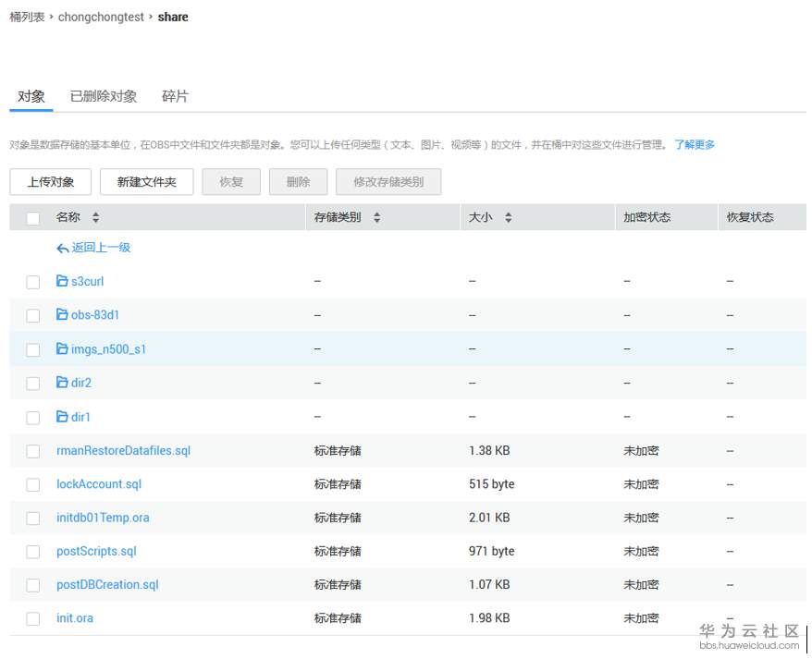Click the 恢复 button
This screenshot has height=659, width=812.
click(x=230, y=181)
